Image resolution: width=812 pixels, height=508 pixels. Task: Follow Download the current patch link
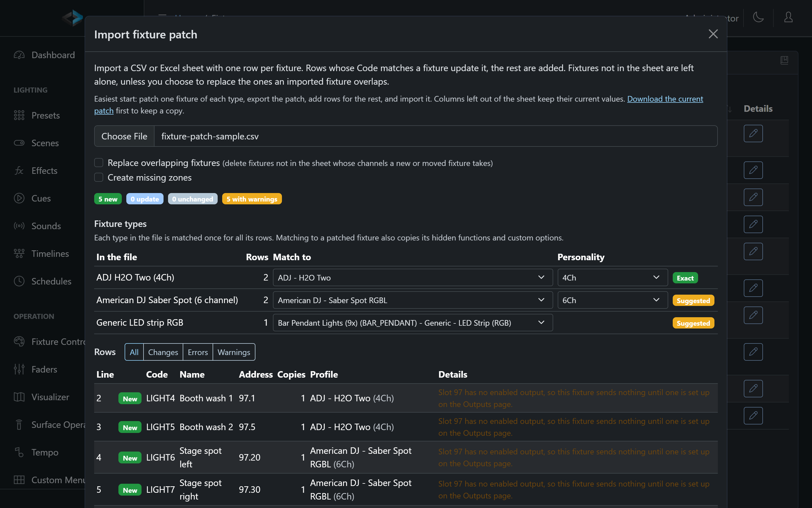[665, 99]
